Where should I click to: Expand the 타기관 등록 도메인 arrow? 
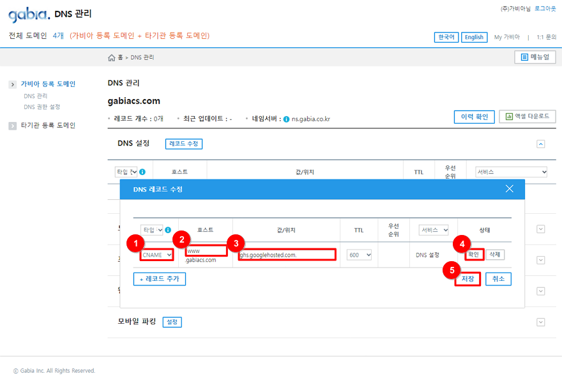13,126
